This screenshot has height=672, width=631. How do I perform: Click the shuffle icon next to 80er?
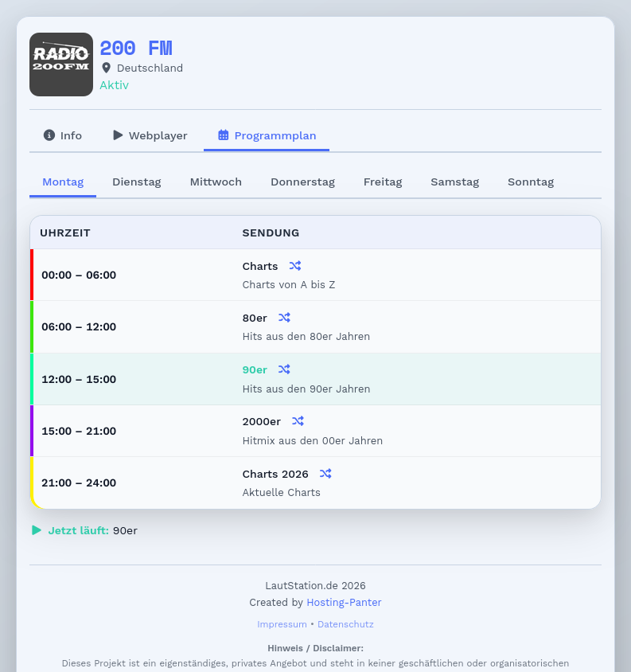[x=284, y=318]
